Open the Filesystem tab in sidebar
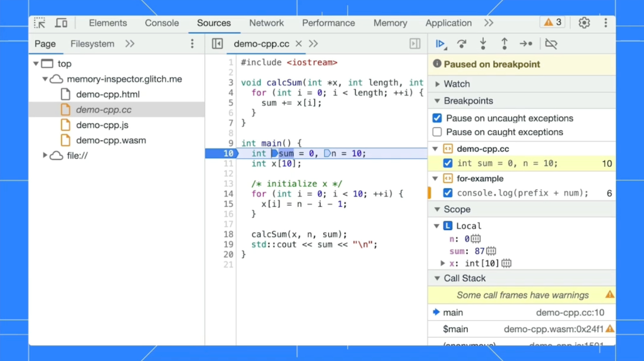Viewport: 644px width, 361px height. [x=92, y=44]
